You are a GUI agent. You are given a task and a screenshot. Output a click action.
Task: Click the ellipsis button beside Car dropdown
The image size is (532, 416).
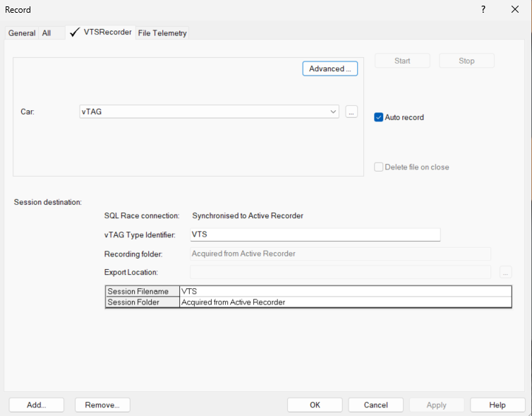(351, 112)
